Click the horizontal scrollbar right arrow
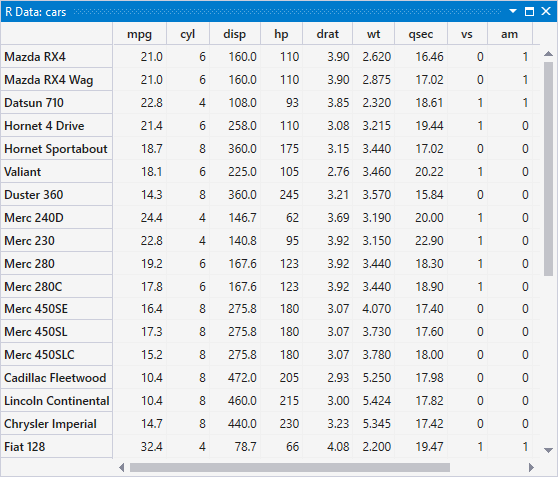558x477 pixels. coord(531,467)
